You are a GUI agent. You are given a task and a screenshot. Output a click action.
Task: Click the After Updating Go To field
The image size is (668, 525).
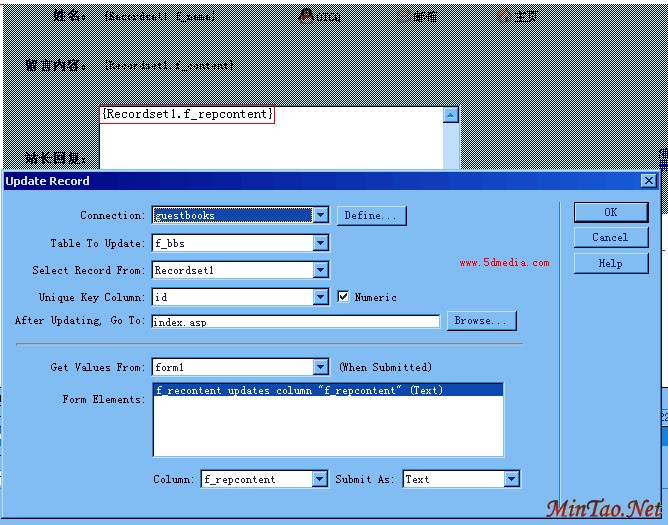pyautogui.click(x=295, y=322)
